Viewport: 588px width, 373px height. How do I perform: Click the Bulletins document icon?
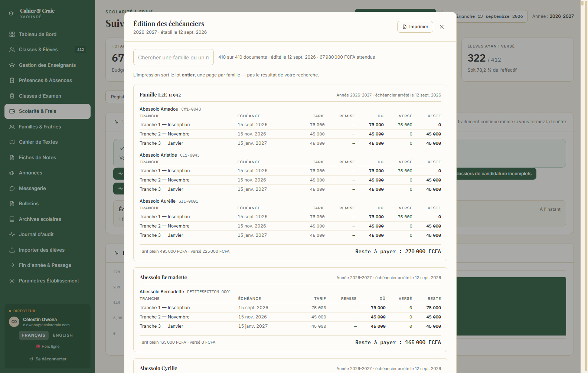coord(12,203)
